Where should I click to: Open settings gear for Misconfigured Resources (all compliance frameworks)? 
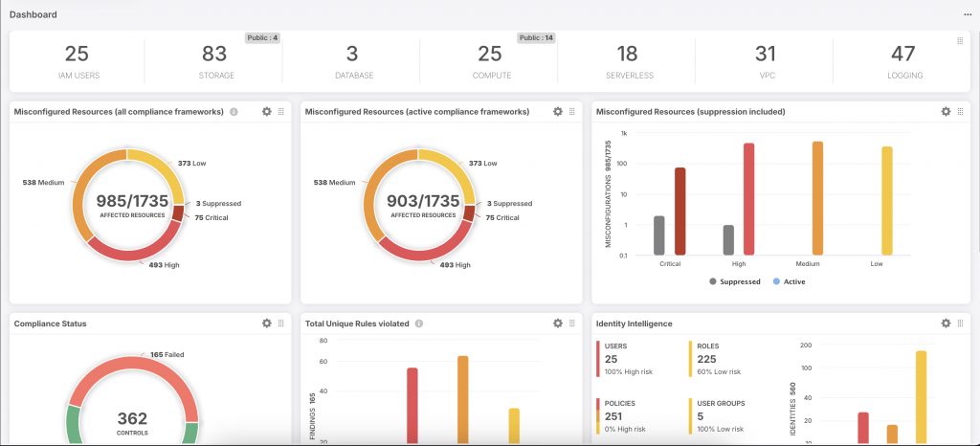click(x=267, y=112)
